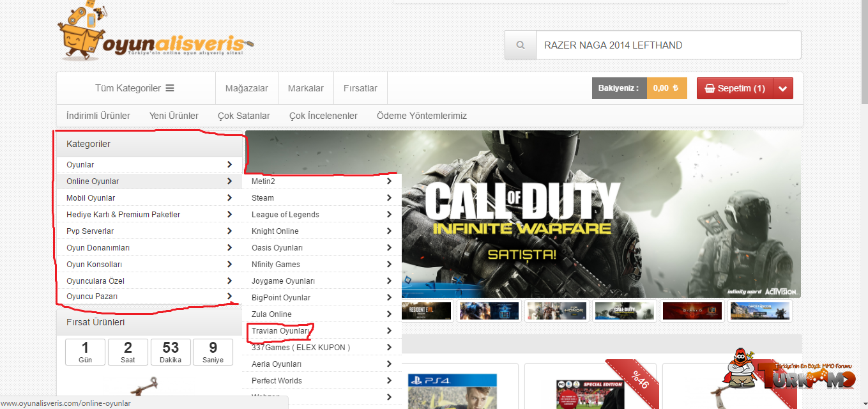The width and height of the screenshot is (868, 409).
Task: Click the Saat countdown box
Action: coord(128,352)
